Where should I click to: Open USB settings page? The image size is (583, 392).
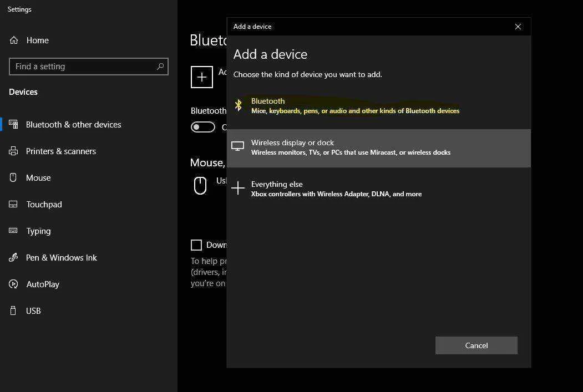(33, 310)
